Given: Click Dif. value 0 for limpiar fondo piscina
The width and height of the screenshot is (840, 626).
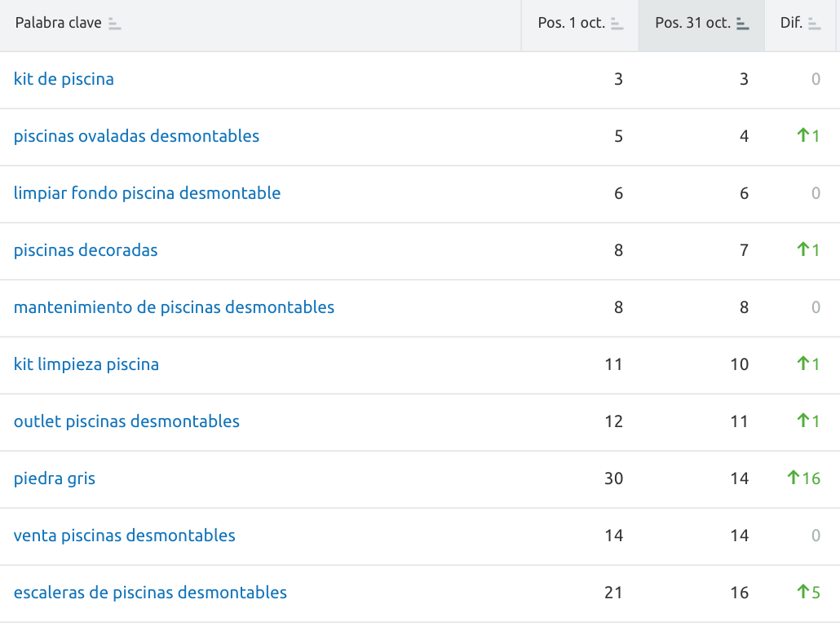Looking at the screenshot, I should [816, 193].
